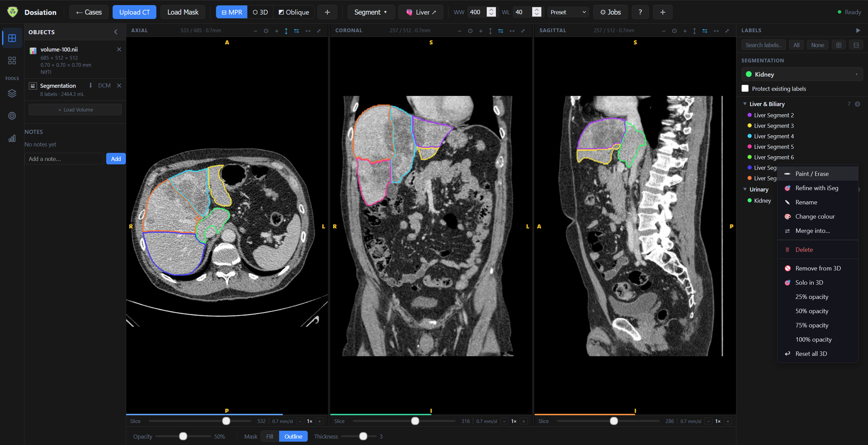Switch labels to grid view

[x=839, y=45]
